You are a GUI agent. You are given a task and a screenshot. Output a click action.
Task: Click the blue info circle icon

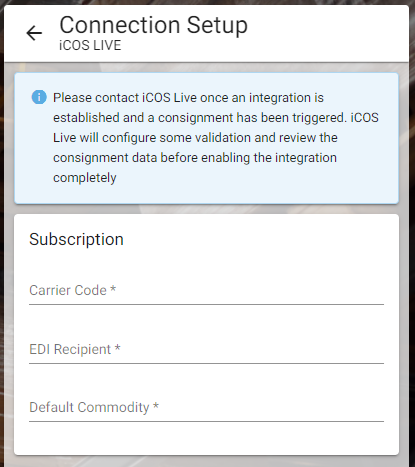pos(39,97)
